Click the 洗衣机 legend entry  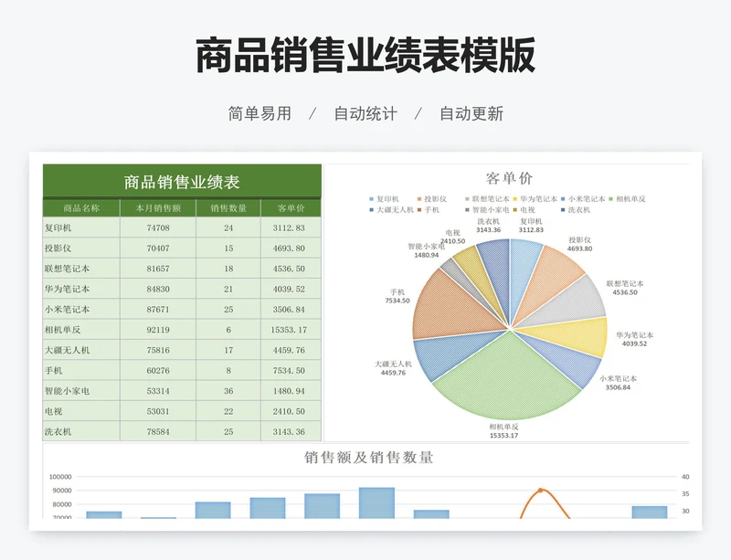(x=576, y=210)
